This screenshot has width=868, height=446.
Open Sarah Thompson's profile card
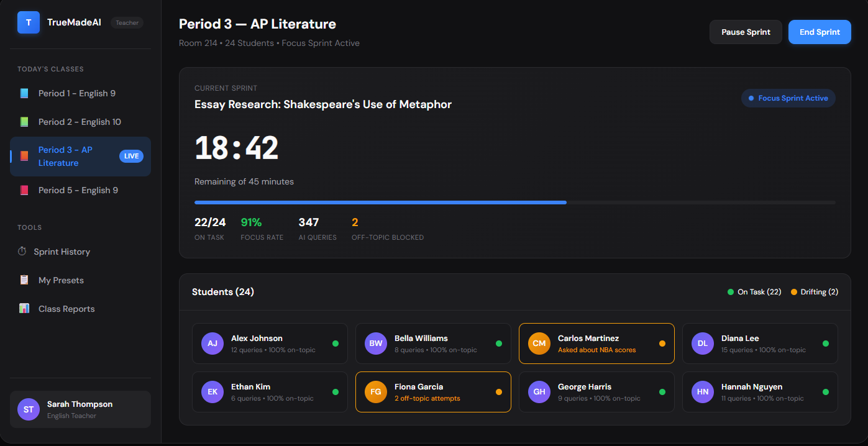click(x=80, y=409)
